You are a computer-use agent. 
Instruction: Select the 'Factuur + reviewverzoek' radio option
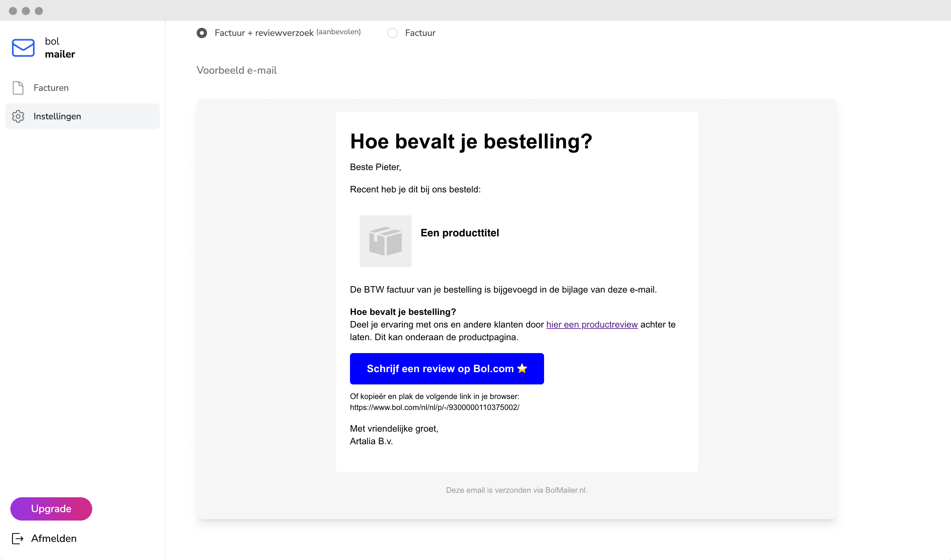point(202,33)
